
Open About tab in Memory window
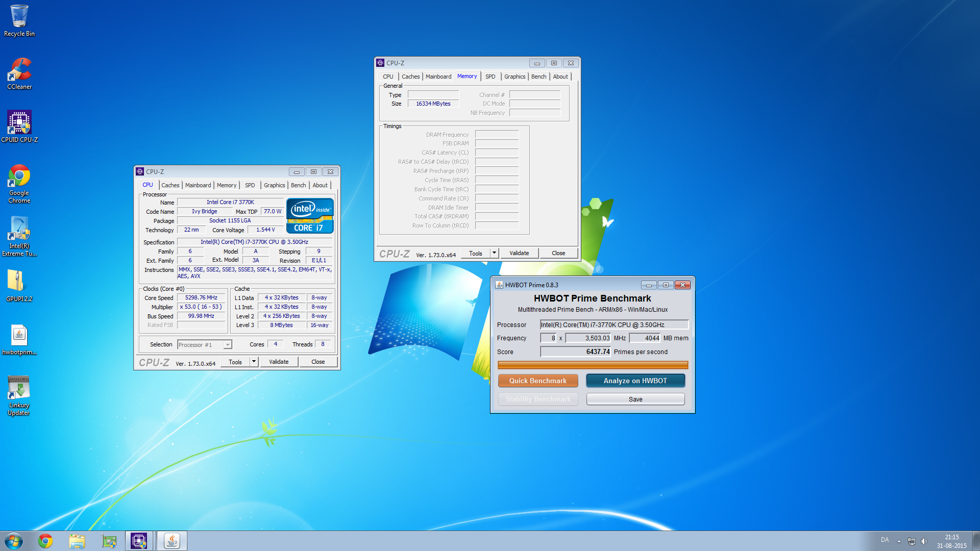click(560, 77)
